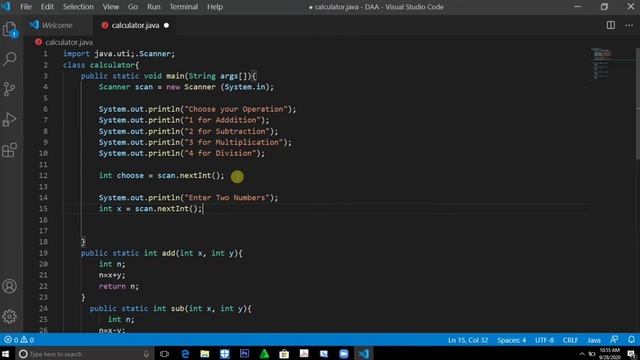Screen dimensions: 640x360
Task: Open Microsoft Store from the taskbar
Action: click(284, 353)
